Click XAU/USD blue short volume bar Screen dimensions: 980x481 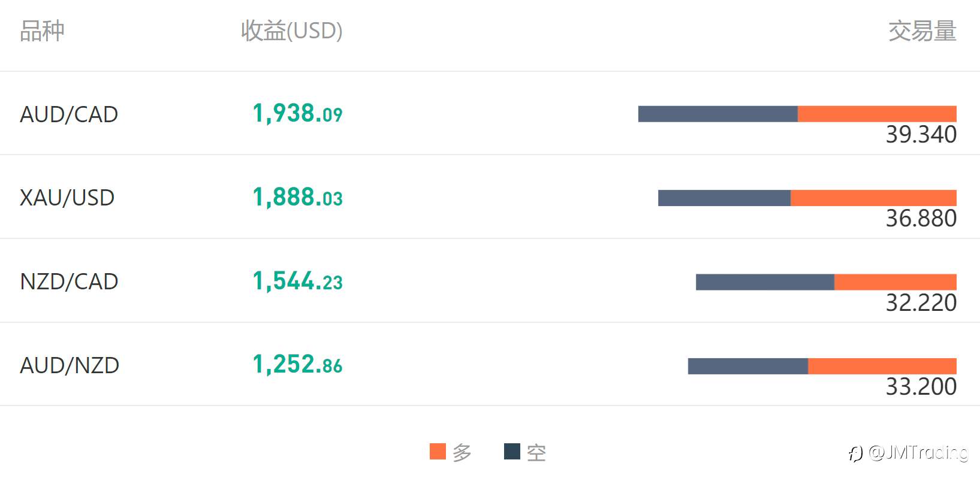click(724, 198)
